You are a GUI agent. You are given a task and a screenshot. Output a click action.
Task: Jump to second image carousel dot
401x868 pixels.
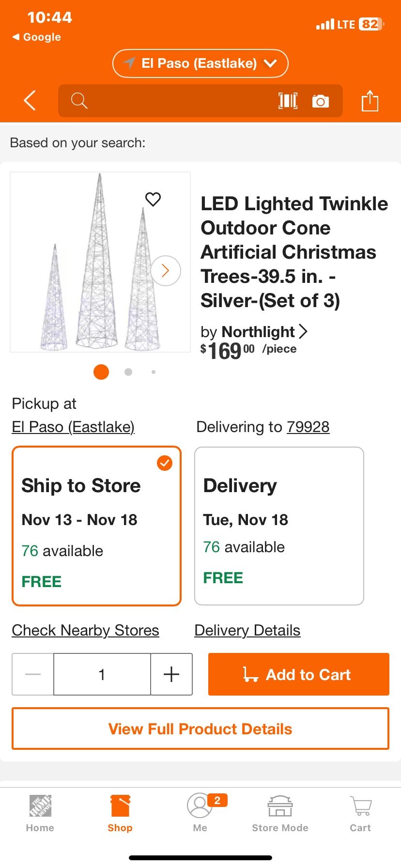[x=128, y=372]
